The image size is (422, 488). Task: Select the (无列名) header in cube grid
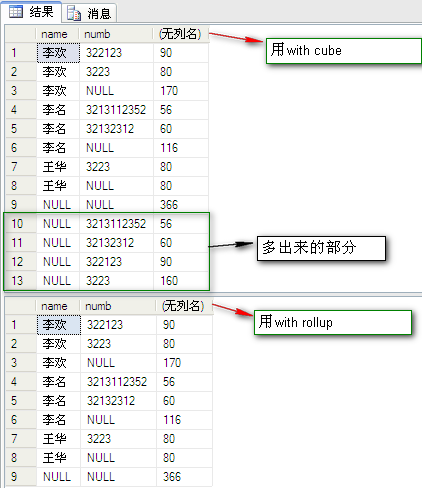[x=181, y=34]
